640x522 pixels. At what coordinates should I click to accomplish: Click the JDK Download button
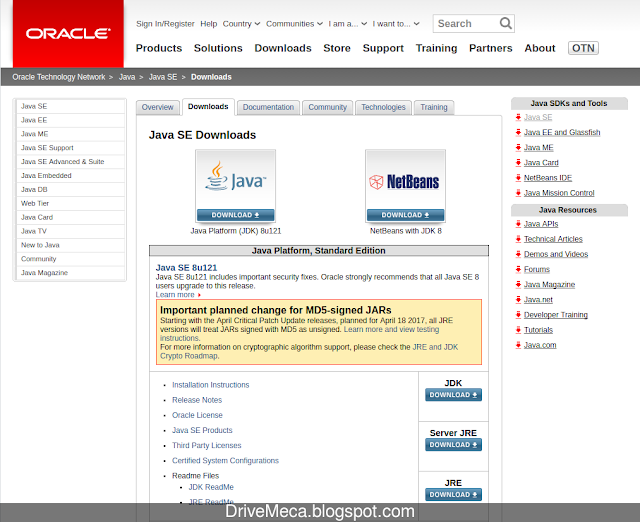(x=453, y=395)
